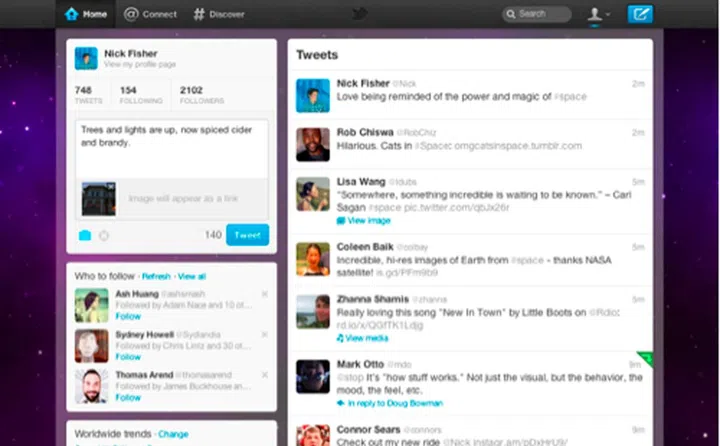The width and height of the screenshot is (720, 446).
Task: Dismiss Thomas Arend suggestion
Action: 264,375
